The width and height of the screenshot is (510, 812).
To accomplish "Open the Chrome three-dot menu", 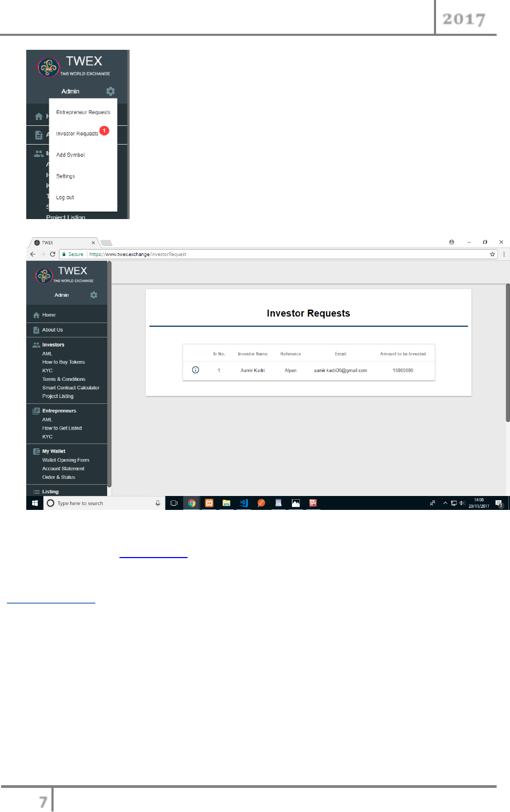I will coord(504,254).
